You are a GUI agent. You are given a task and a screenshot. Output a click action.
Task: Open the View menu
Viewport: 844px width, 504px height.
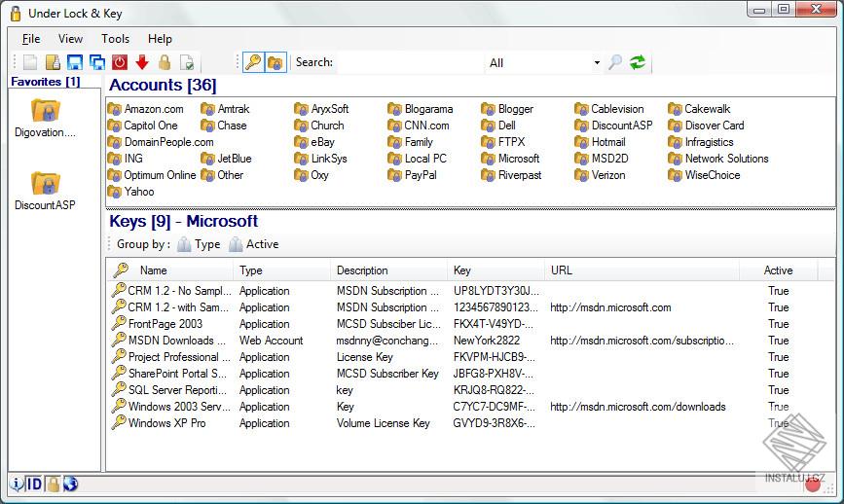(70, 39)
